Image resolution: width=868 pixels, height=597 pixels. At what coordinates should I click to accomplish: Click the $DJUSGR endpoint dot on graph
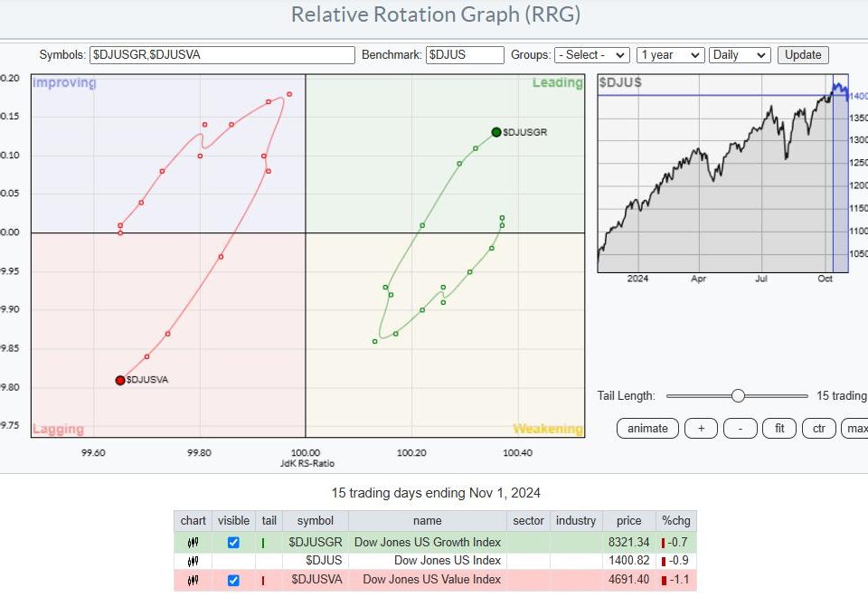(496, 132)
